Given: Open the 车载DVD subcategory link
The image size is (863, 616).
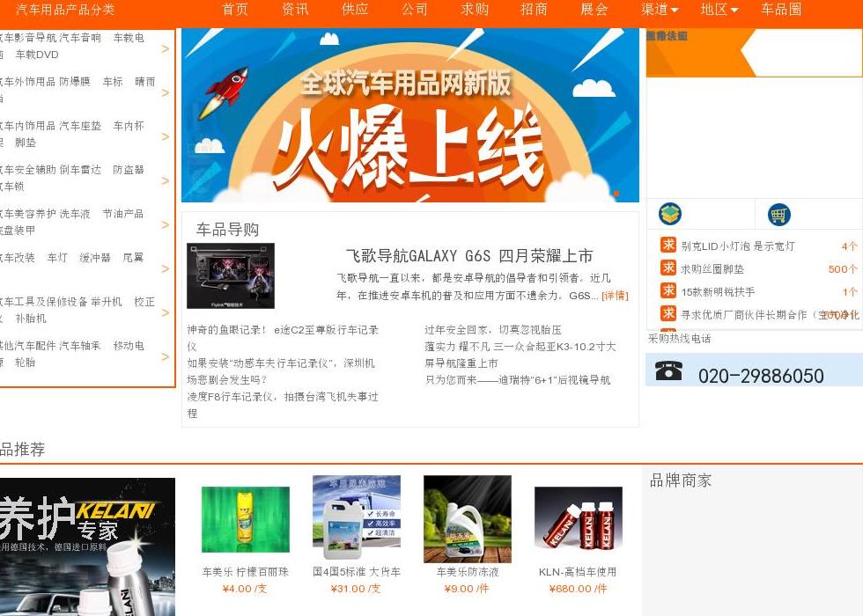Looking at the screenshot, I should click(x=37, y=55).
